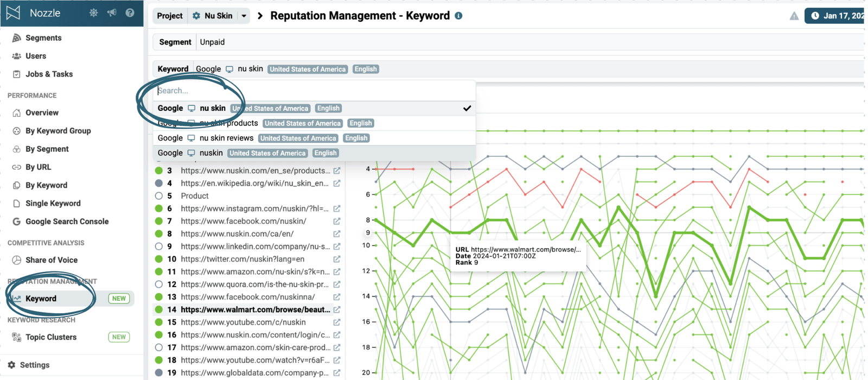This screenshot has height=380, width=868.
Task: Open Reputation Management Keyword page
Action: [x=71, y=299]
